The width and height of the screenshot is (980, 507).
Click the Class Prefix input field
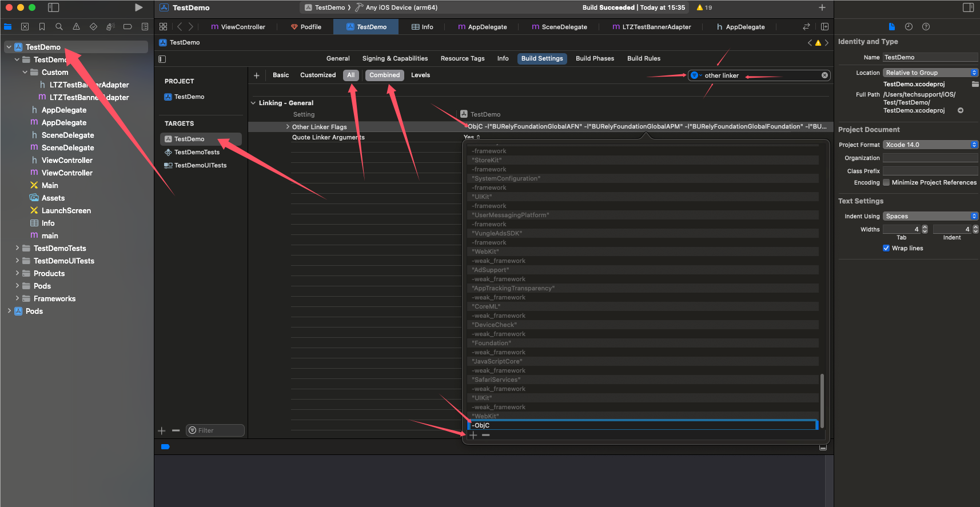tap(930, 171)
